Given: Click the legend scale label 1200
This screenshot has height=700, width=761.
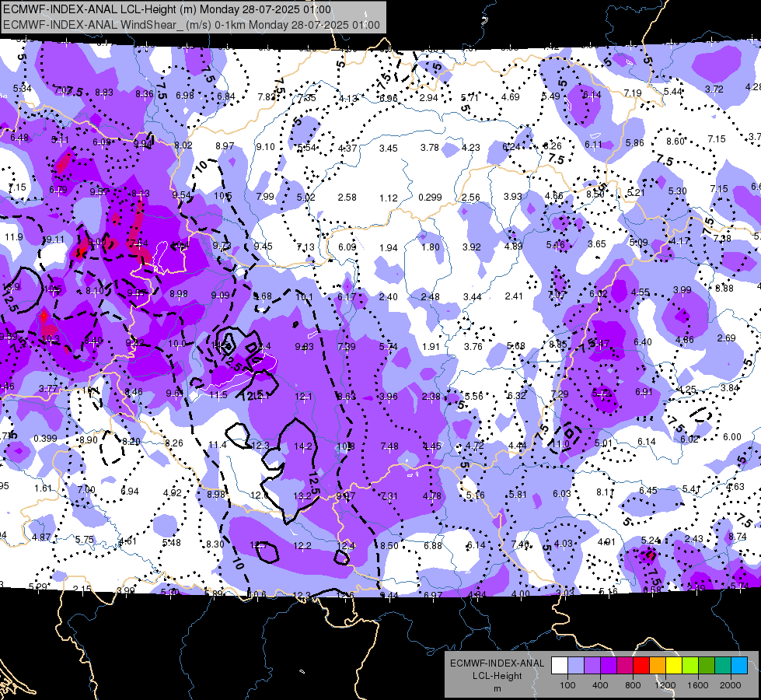Looking at the screenshot, I should (665, 685).
